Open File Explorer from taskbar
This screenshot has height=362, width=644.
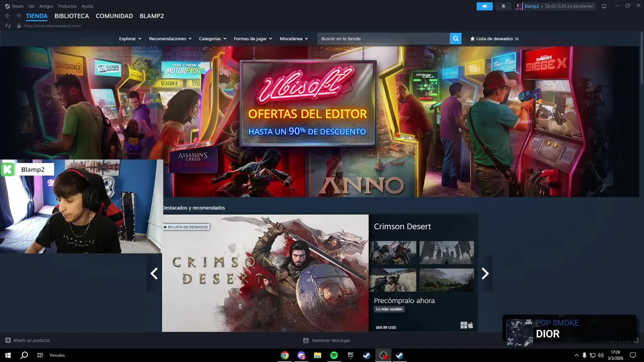coord(317,355)
